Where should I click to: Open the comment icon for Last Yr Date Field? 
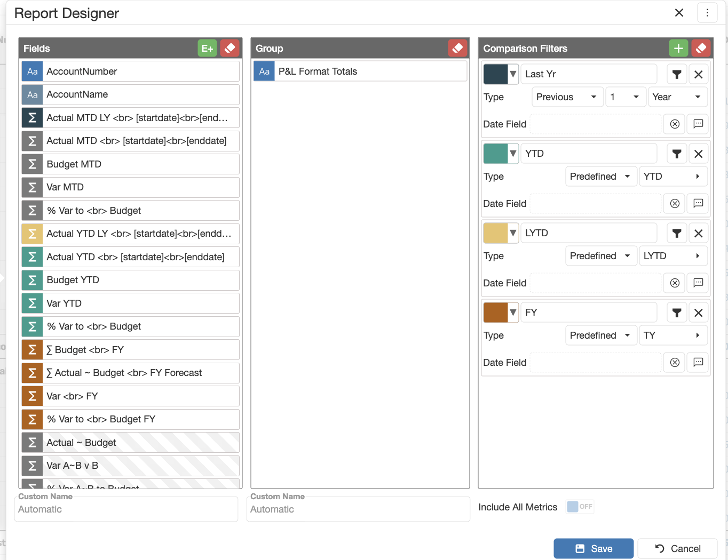pos(698,124)
